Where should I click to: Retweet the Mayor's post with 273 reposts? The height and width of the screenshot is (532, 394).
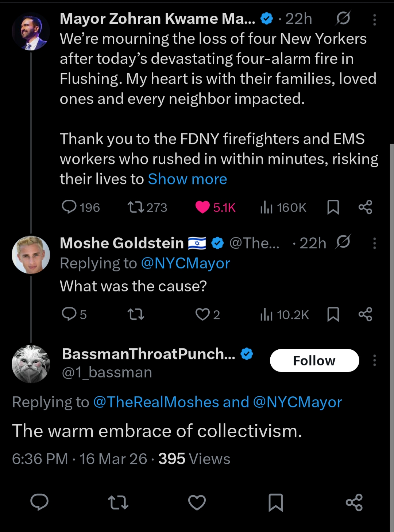click(x=135, y=207)
